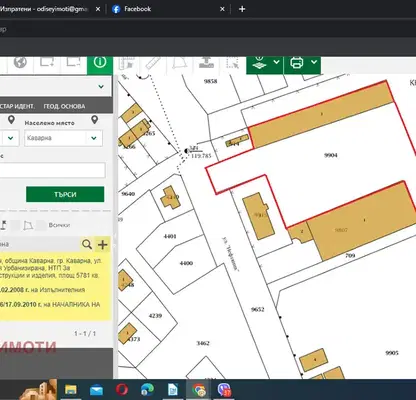Switch to the Facebook browser tab
This screenshot has width=416, height=400.
pyautogui.click(x=137, y=9)
